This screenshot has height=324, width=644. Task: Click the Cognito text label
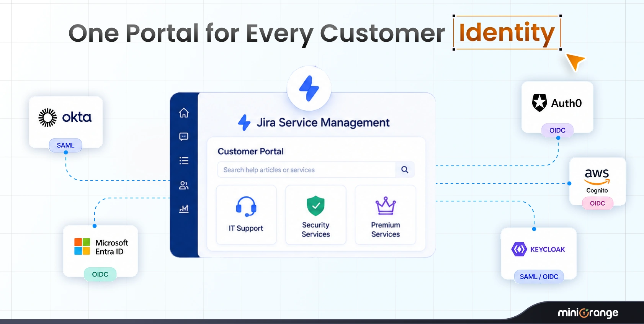tap(597, 190)
